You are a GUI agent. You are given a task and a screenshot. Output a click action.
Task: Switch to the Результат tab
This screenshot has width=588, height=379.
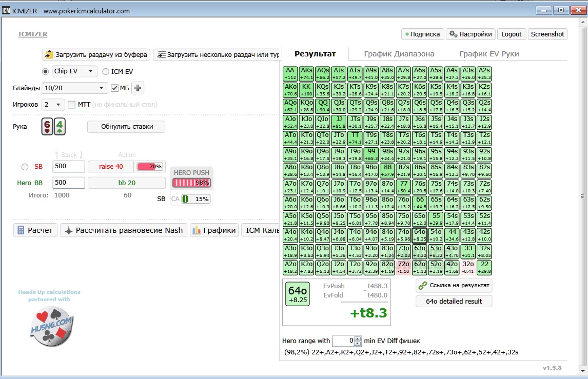(x=315, y=54)
